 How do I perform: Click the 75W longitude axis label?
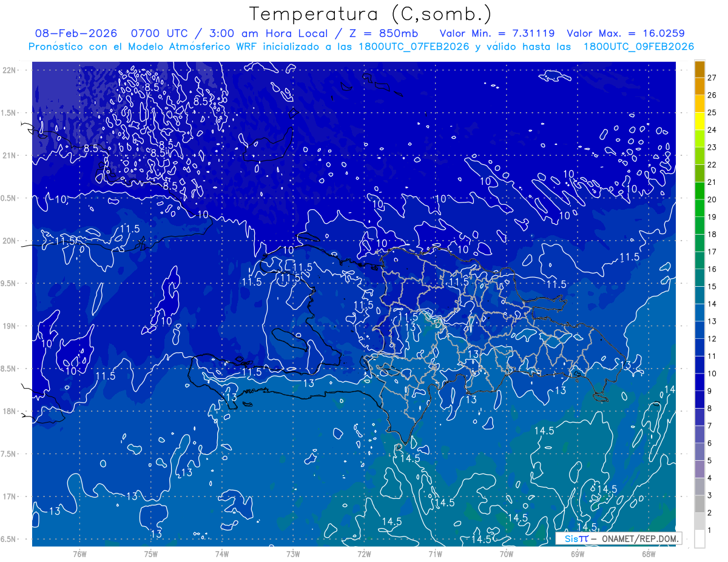point(151,554)
